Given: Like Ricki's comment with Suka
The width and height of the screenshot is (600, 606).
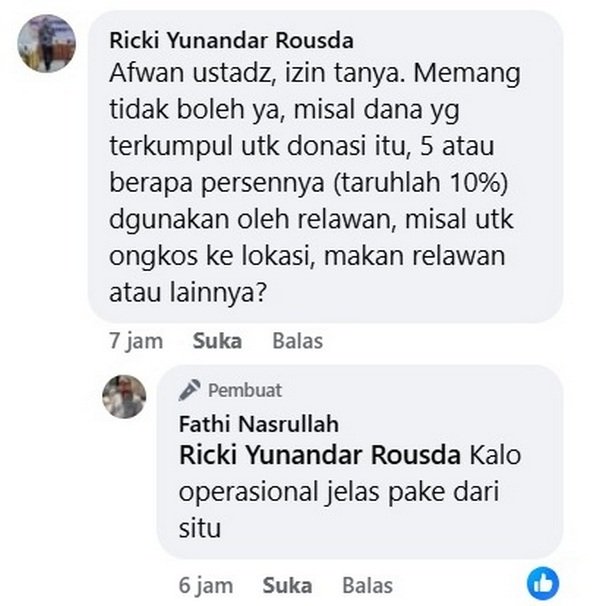Looking at the screenshot, I should point(217,341).
